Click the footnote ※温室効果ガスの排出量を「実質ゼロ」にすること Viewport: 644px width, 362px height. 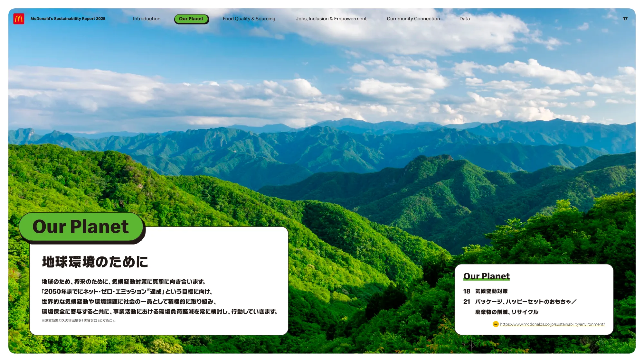tap(79, 320)
